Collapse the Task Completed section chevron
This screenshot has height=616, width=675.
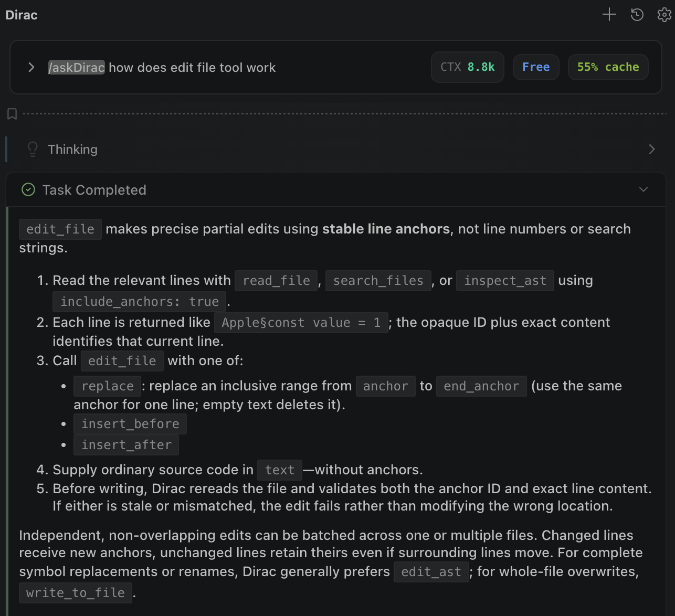pyautogui.click(x=644, y=189)
